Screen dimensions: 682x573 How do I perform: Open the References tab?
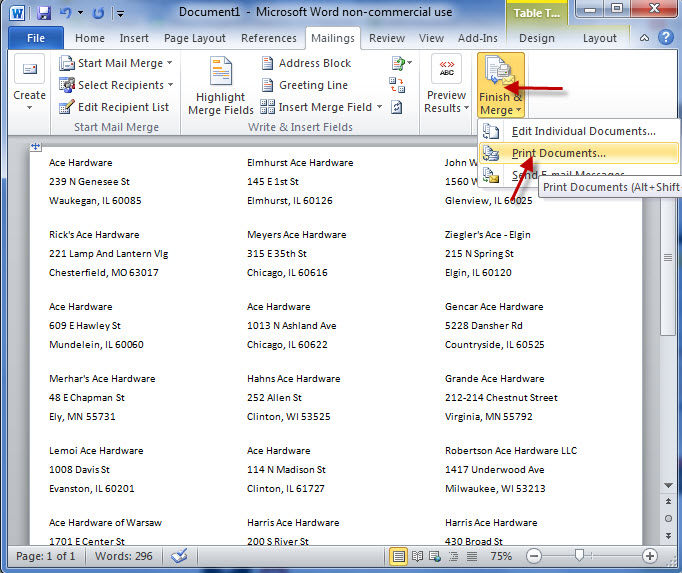[269, 38]
